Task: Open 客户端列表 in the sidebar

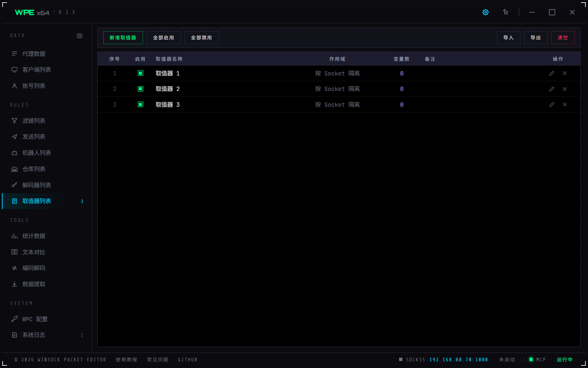Action: coord(47,70)
